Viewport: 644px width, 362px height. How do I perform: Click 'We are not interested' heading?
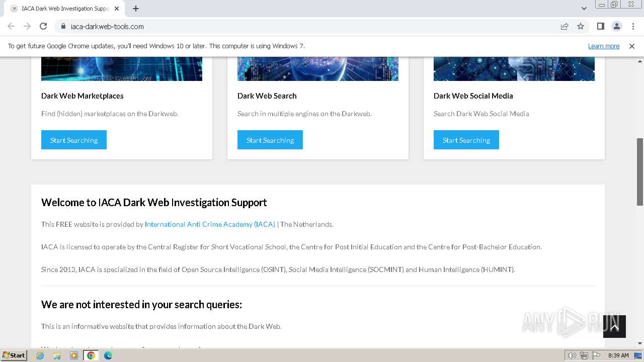pos(142,305)
